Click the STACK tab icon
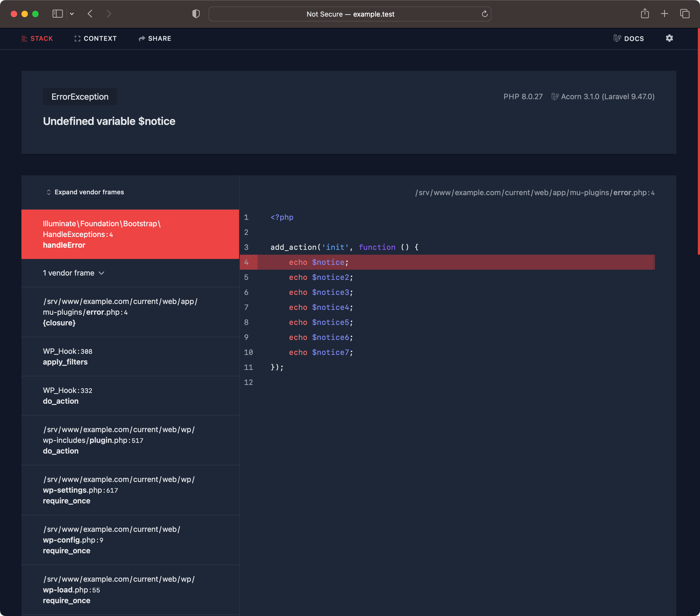Viewport: 700px width, 616px height. [x=24, y=38]
